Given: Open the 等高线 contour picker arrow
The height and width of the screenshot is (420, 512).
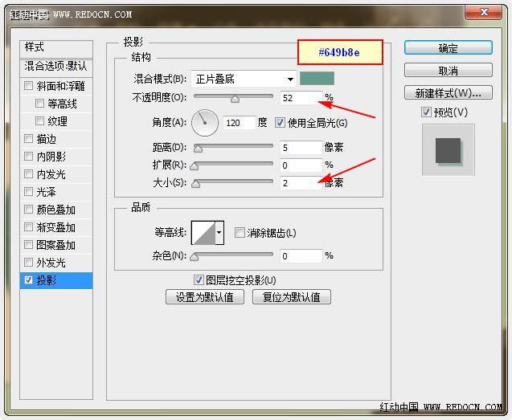Looking at the screenshot, I should 219,233.
